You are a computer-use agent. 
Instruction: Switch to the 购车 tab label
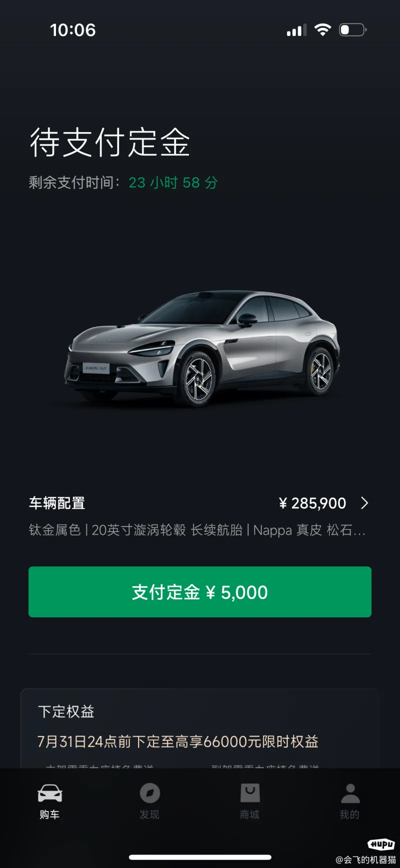tap(49, 814)
